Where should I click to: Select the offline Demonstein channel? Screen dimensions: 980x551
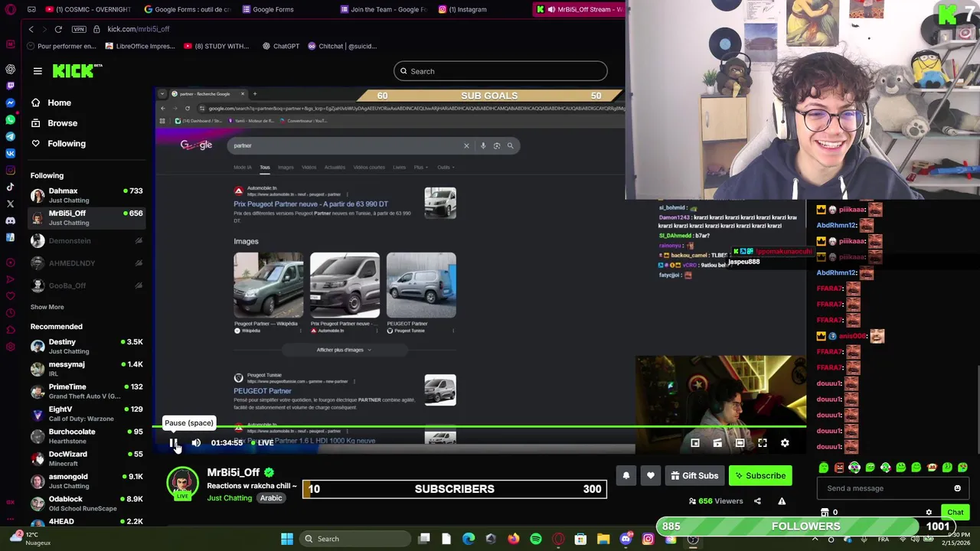[x=87, y=241]
